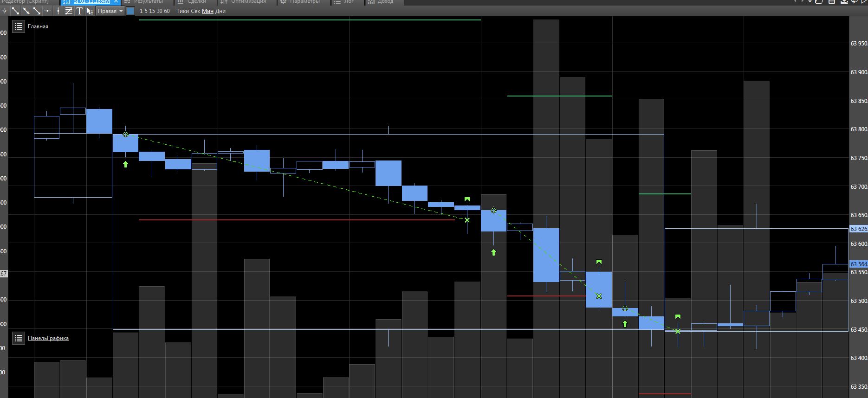Select the pointer selection tool

pyautogui.click(x=90, y=11)
